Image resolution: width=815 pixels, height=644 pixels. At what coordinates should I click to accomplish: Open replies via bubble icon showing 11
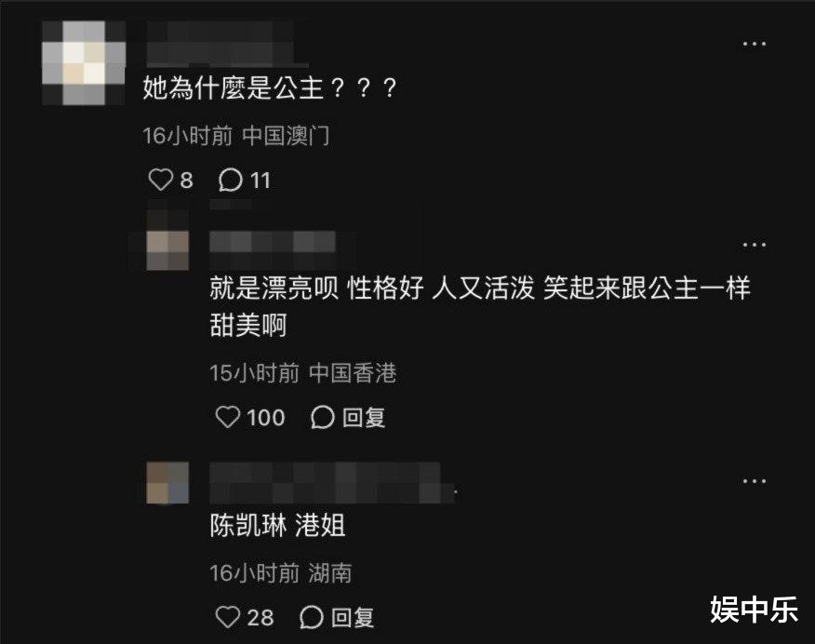230,180
